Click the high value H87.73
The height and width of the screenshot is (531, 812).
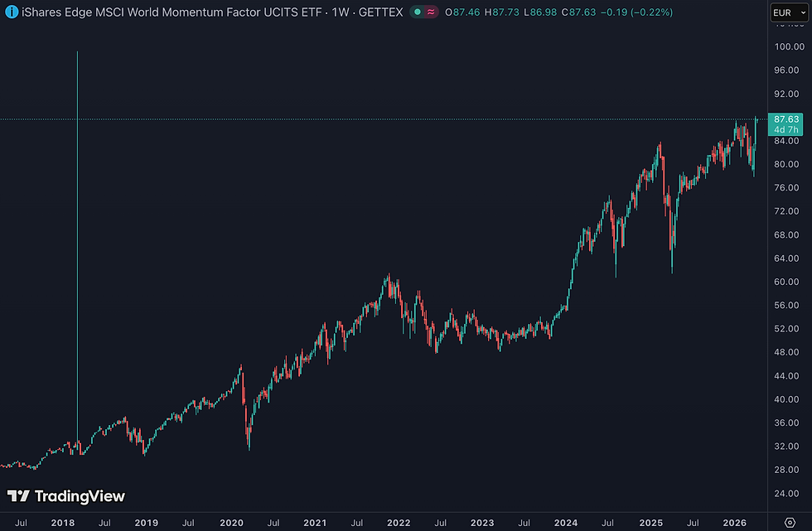pos(502,12)
